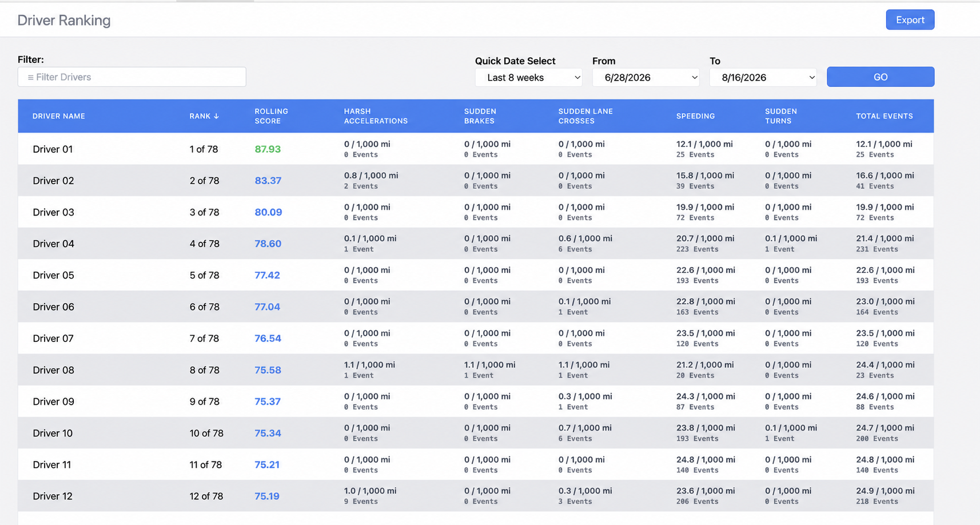
Task: Sort by Harsh Accelerations column header
Action: coord(376,116)
